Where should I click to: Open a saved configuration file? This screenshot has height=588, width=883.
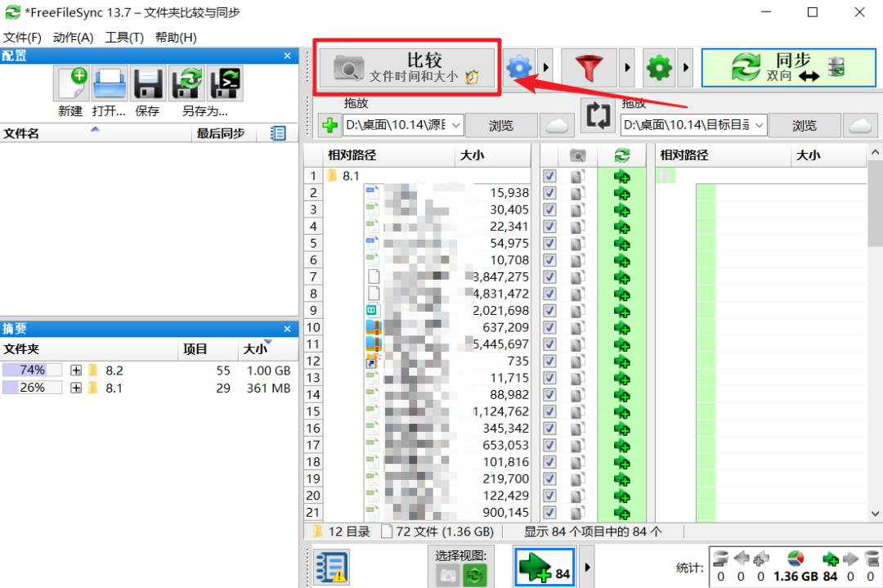click(x=110, y=83)
